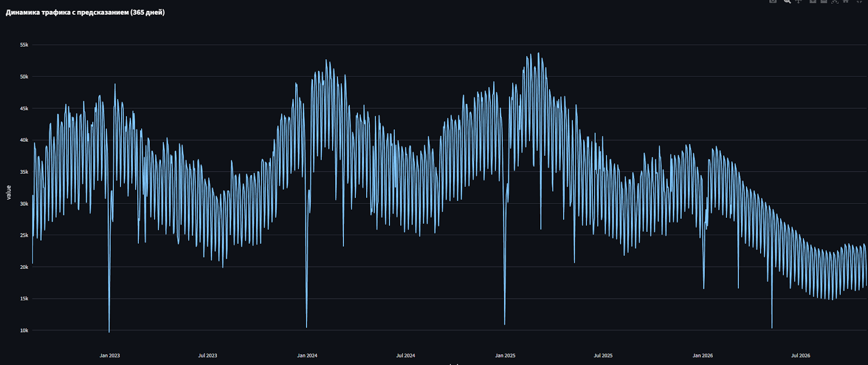The width and height of the screenshot is (868, 365).
Task: Click the Autoscale axes icon
Action: pyautogui.click(x=835, y=1)
